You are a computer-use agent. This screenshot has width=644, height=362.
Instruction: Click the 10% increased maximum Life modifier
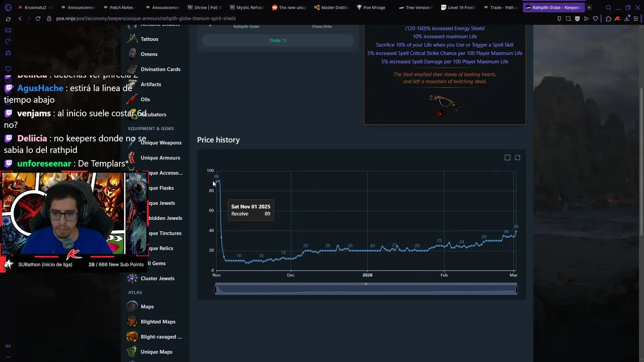[445, 37]
